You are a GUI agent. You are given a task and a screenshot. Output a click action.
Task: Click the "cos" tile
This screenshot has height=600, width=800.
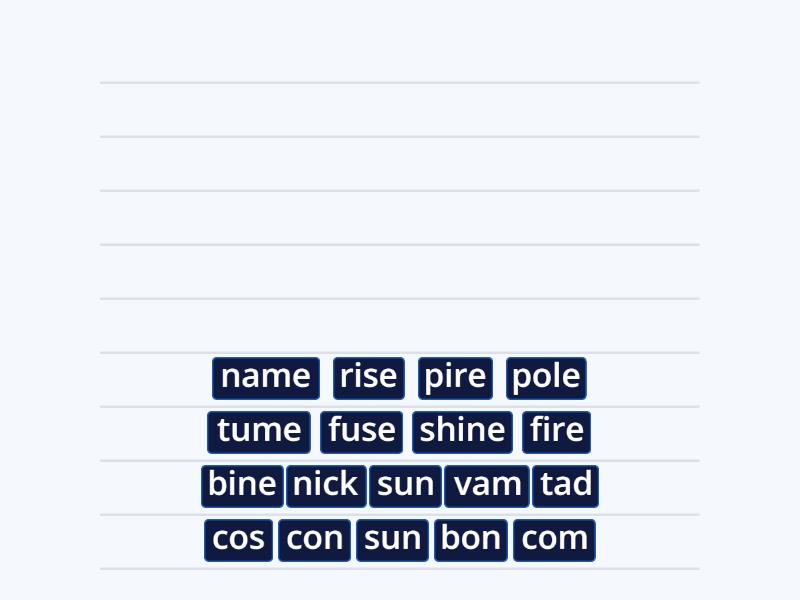tap(238, 538)
